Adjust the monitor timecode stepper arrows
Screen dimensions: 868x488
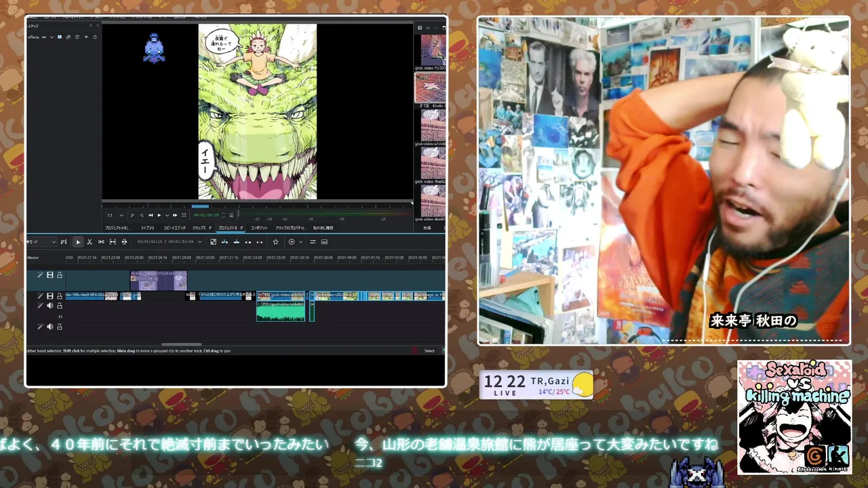coord(223,215)
